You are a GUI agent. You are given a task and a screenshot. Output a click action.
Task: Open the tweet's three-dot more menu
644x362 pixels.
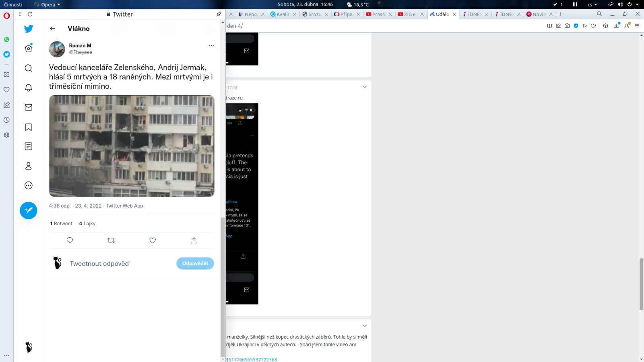tap(211, 45)
